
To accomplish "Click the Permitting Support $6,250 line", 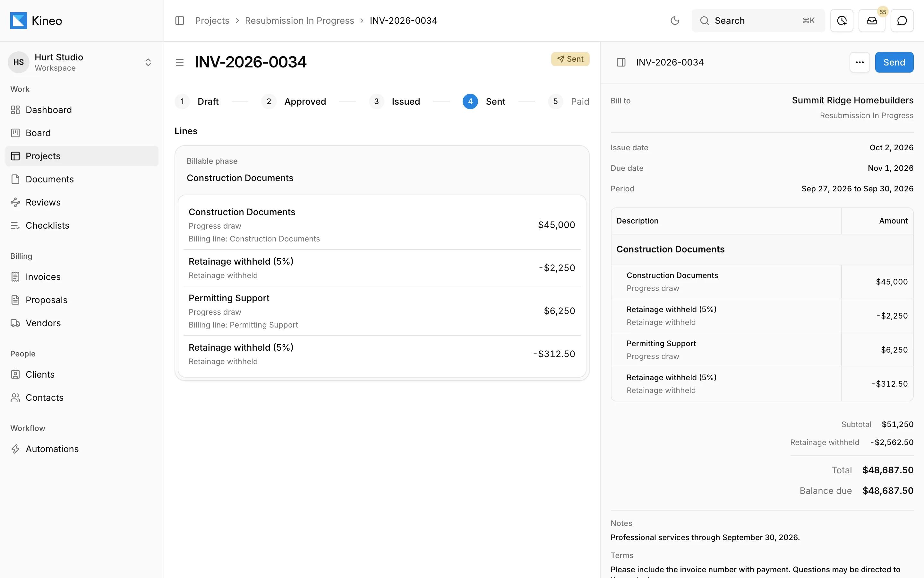I will coord(382,311).
